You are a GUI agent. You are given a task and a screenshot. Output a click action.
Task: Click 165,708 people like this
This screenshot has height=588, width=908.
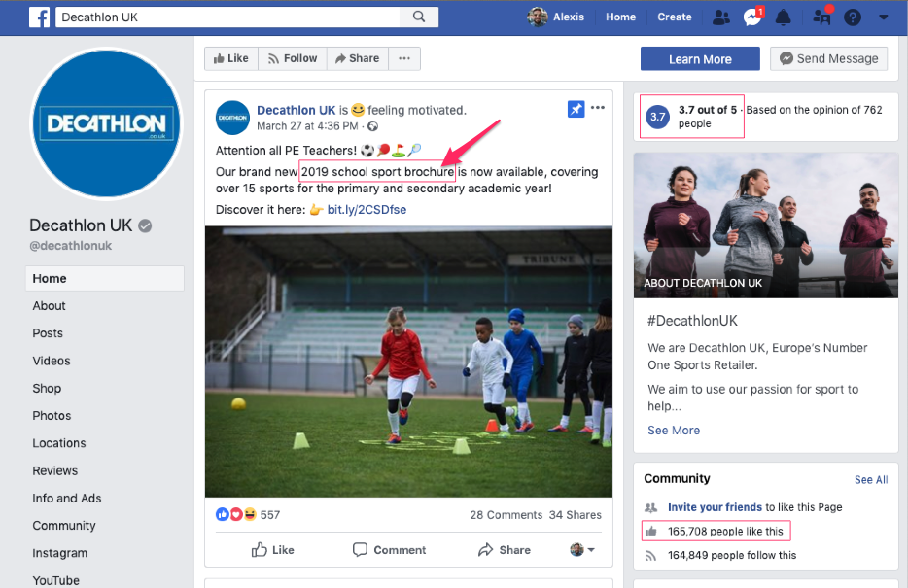pos(725,532)
